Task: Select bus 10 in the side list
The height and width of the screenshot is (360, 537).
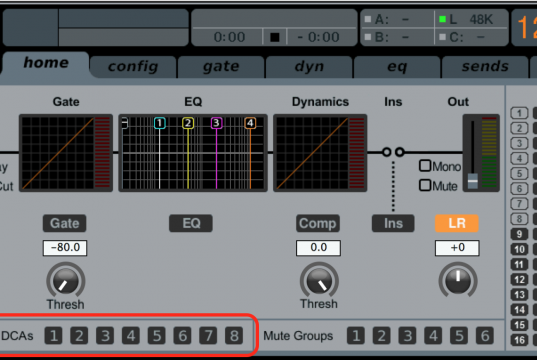Action: click(520, 249)
